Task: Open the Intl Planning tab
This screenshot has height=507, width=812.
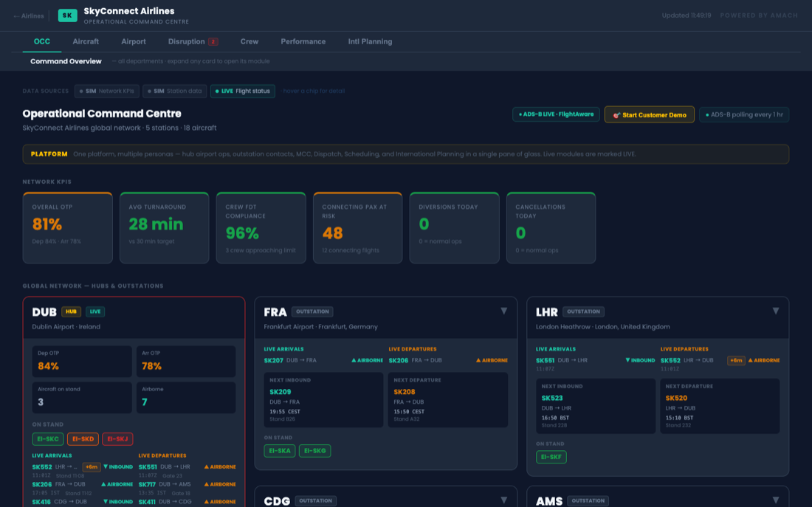Action: [370, 41]
